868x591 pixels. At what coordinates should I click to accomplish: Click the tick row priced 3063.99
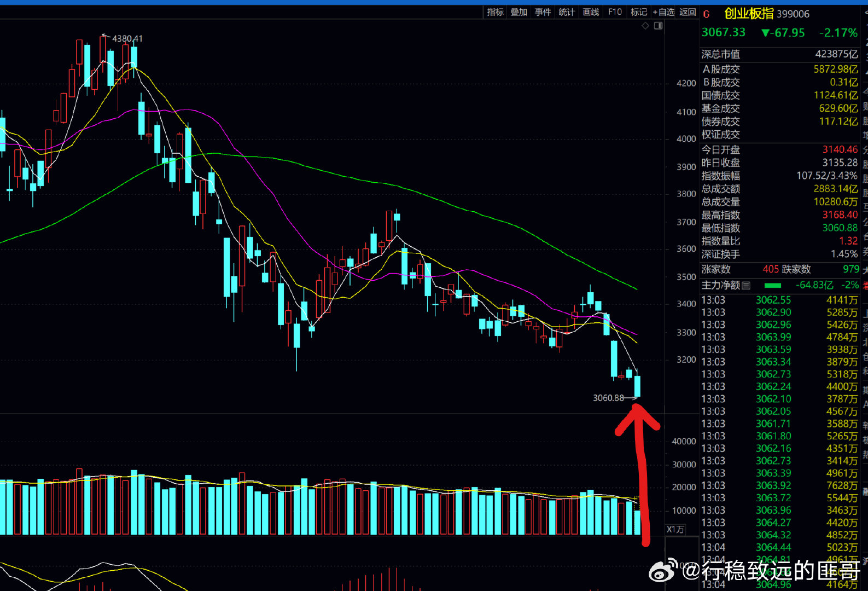779,337
